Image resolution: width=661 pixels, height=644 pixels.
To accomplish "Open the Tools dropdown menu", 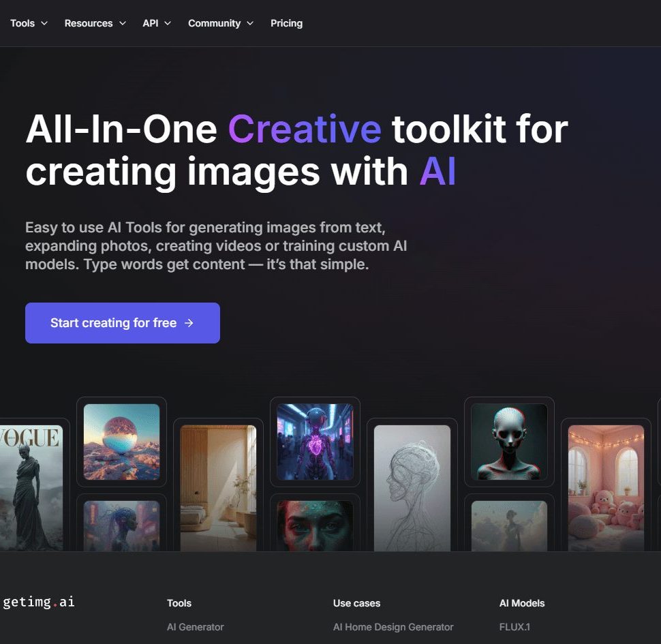I will pyautogui.click(x=29, y=23).
